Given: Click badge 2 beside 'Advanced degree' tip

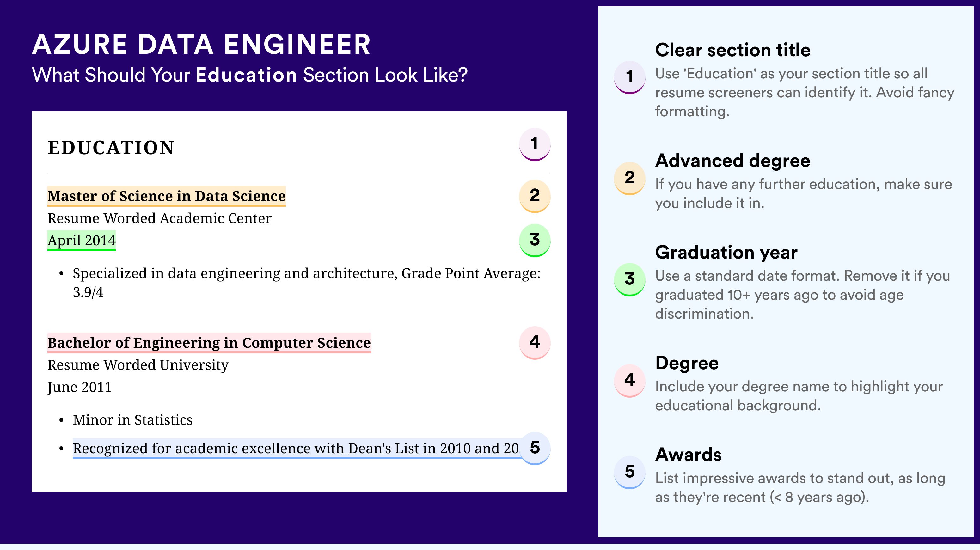Looking at the screenshot, I should (630, 178).
